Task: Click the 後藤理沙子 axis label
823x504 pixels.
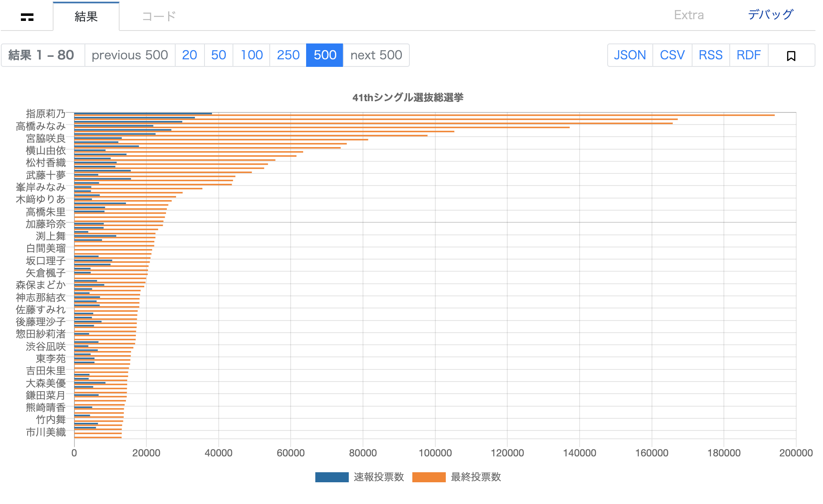Action: 41,322
